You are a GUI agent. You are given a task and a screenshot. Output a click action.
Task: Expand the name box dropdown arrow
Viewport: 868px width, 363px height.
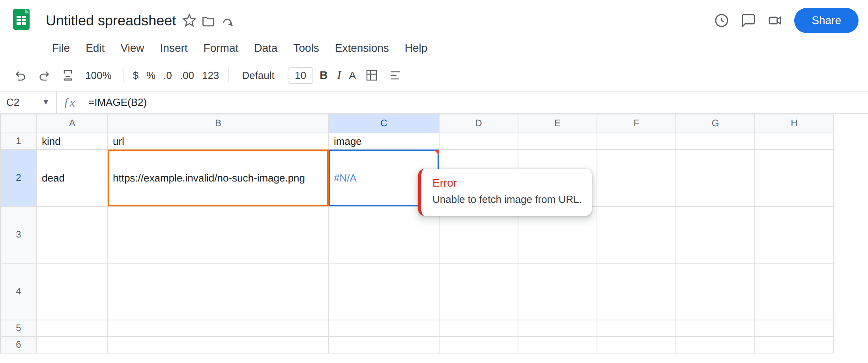(46, 102)
